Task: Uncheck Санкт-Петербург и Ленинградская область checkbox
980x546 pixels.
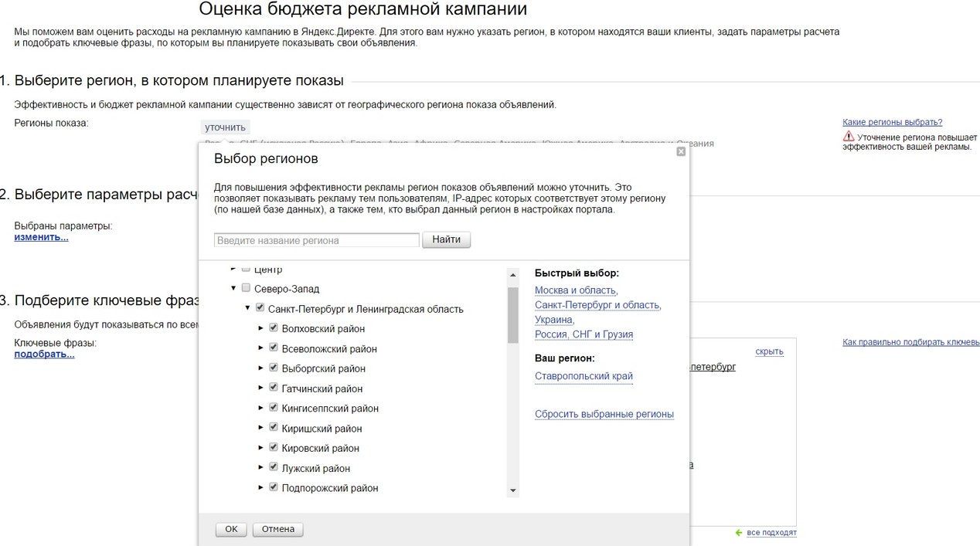Action: (x=260, y=308)
